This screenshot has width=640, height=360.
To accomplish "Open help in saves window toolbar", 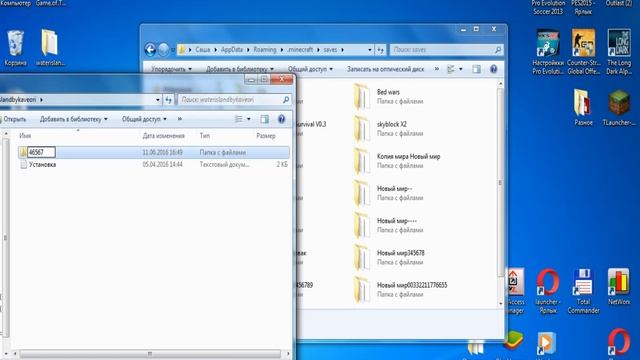I will 493,69.
